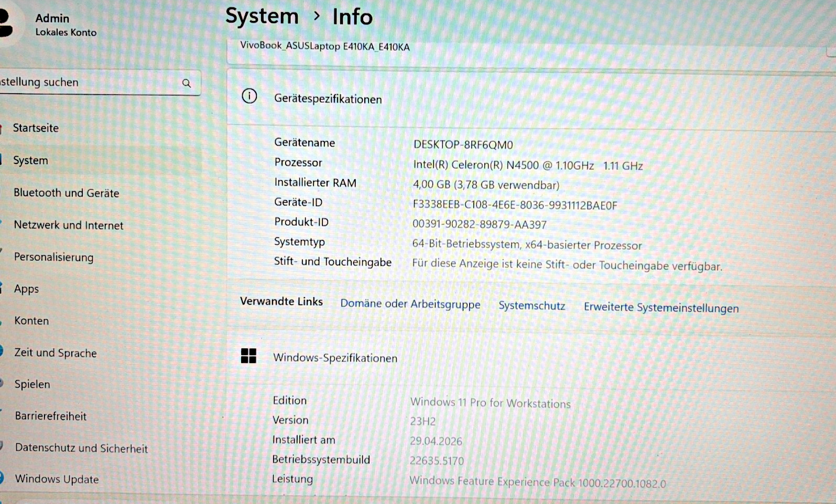Viewport: 836px width, 504px height.
Task: Open Startseite in the sidebar
Action: point(36,128)
